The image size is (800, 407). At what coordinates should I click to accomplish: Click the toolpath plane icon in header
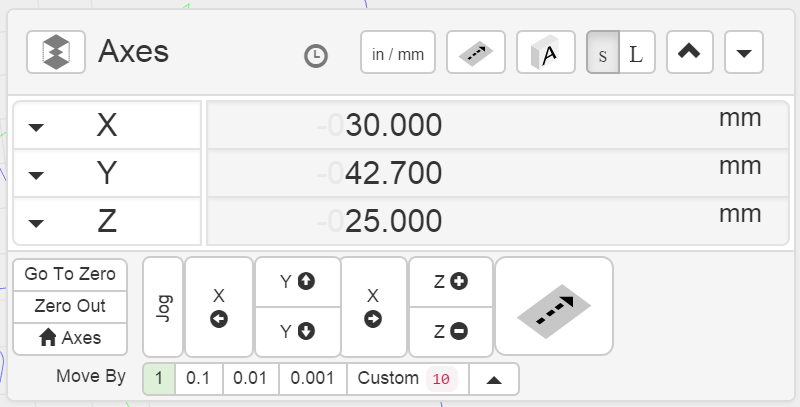click(476, 53)
